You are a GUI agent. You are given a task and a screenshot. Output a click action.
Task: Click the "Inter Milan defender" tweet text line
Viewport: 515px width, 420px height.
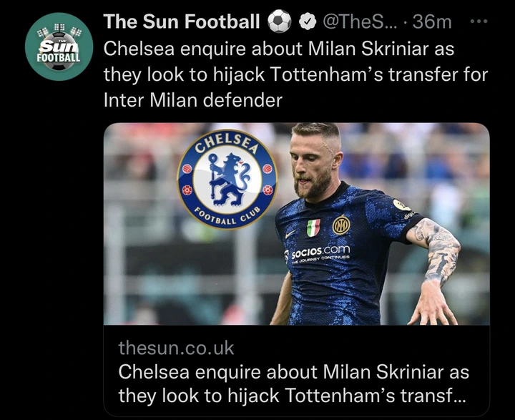coord(193,99)
